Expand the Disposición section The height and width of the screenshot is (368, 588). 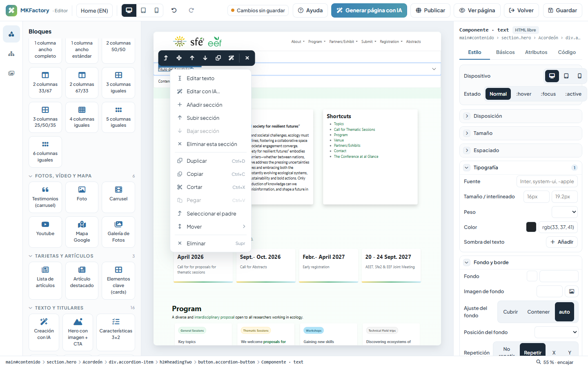click(521, 116)
